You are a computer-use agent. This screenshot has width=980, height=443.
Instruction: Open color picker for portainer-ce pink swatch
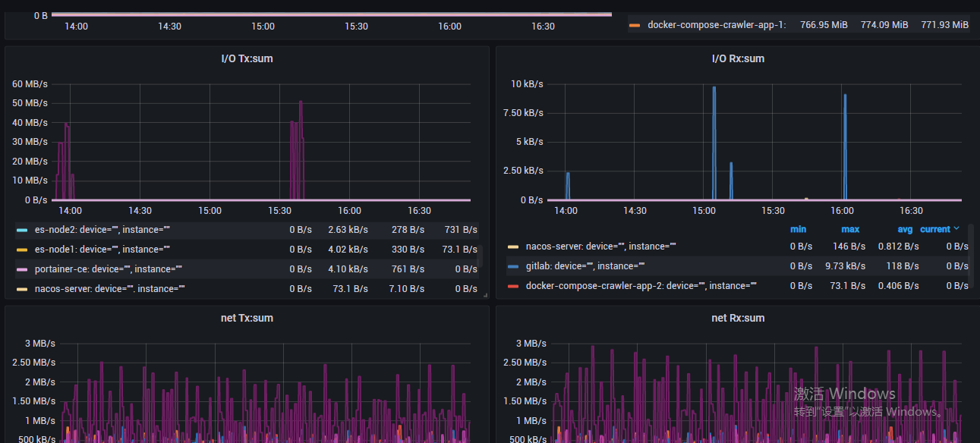pyautogui.click(x=22, y=269)
